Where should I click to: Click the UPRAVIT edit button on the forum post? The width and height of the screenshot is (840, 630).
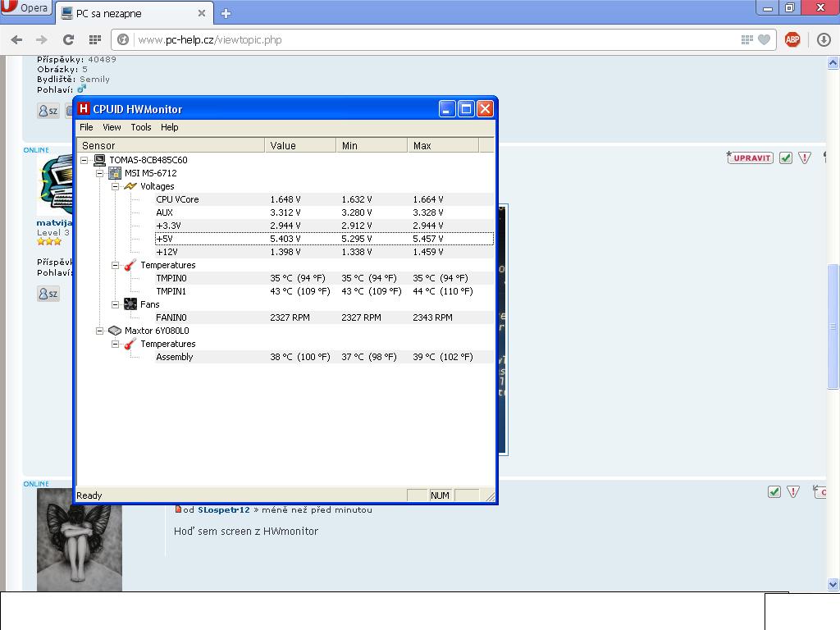coord(750,157)
